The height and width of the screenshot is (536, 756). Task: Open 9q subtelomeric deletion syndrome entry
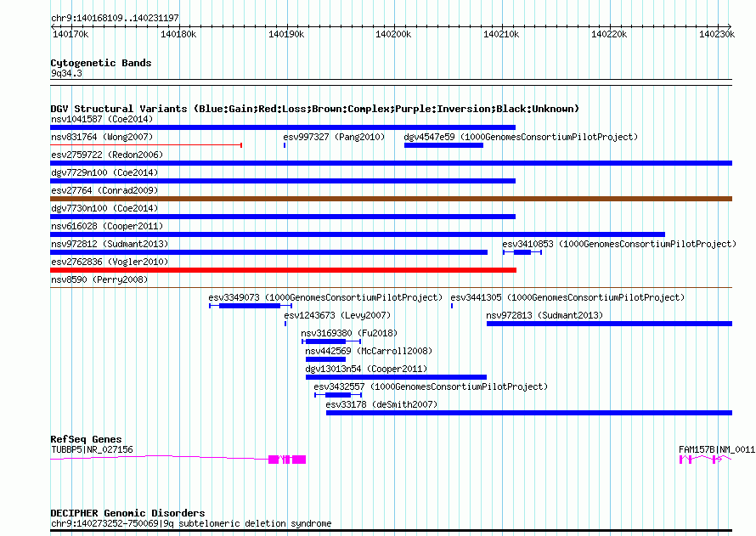point(191,523)
